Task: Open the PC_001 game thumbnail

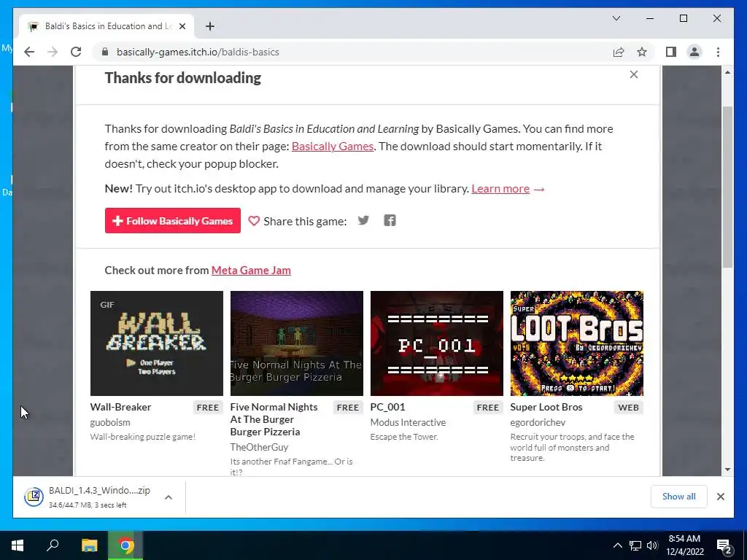Action: (437, 343)
